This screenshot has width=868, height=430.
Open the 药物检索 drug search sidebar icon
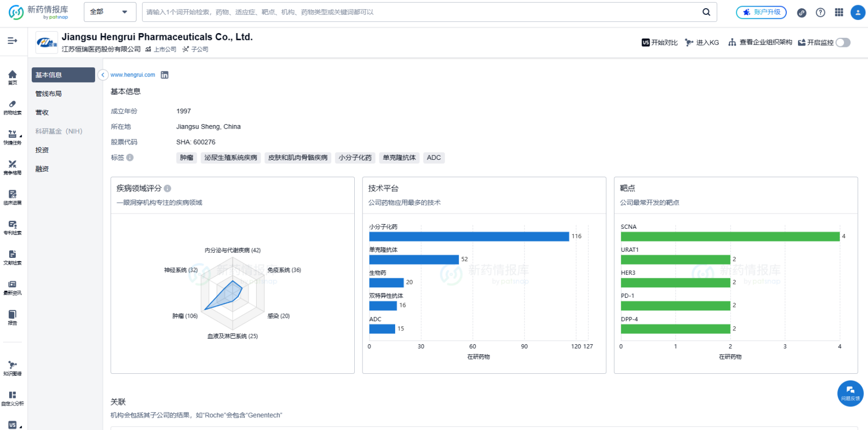point(12,107)
